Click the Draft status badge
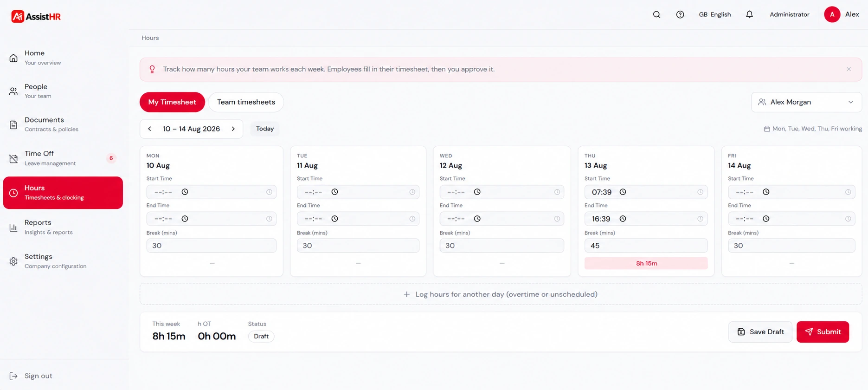The width and height of the screenshot is (868, 390). (x=261, y=336)
